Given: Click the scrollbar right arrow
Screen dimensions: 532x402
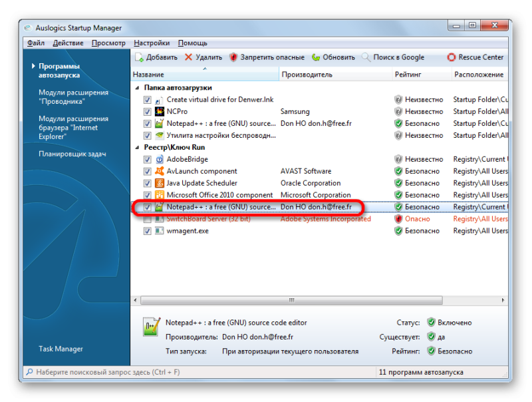Looking at the screenshot, I should click(x=503, y=300).
